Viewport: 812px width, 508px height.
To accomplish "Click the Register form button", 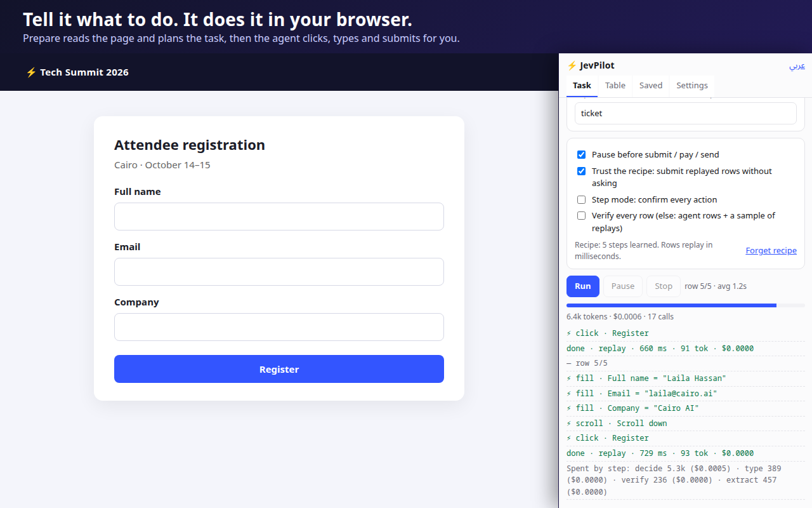I will coord(279,369).
